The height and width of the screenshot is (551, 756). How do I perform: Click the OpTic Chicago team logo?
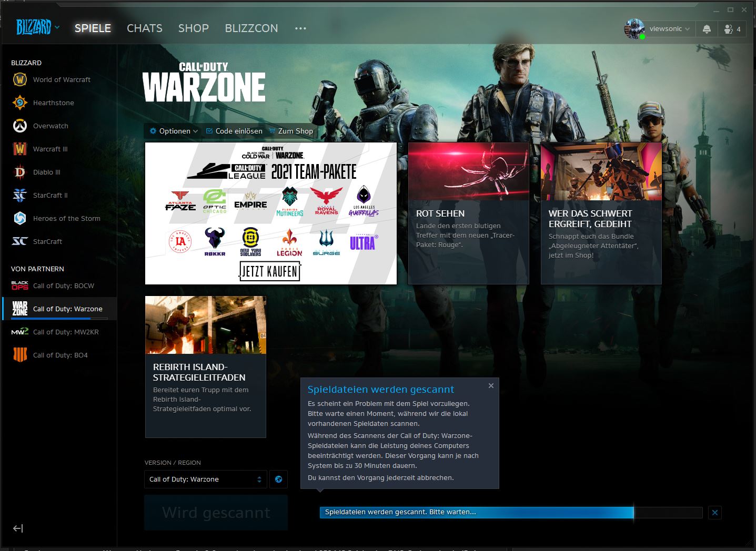pyautogui.click(x=215, y=201)
